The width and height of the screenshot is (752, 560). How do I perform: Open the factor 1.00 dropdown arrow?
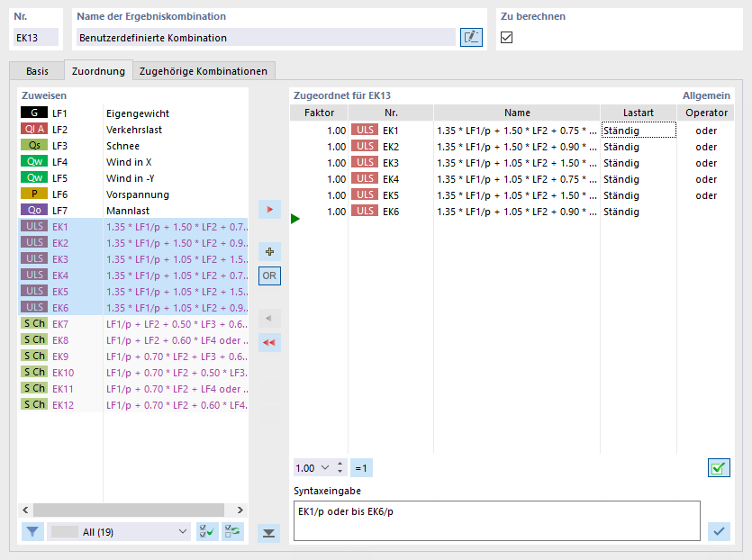point(325,467)
